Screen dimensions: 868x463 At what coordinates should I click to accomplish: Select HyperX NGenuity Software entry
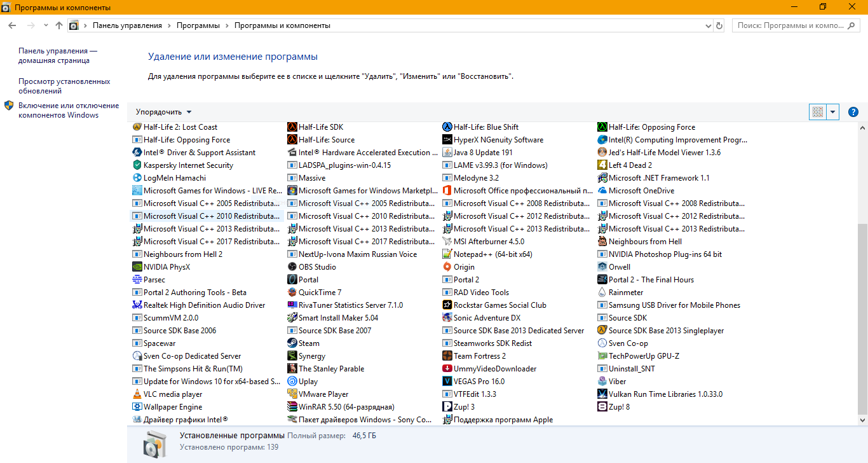coord(493,140)
